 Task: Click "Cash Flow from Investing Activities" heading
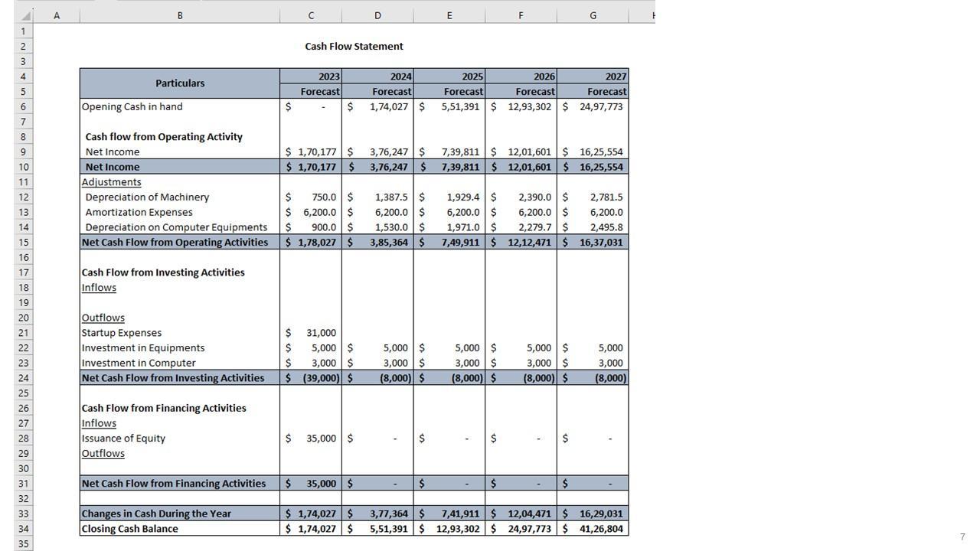coord(163,272)
